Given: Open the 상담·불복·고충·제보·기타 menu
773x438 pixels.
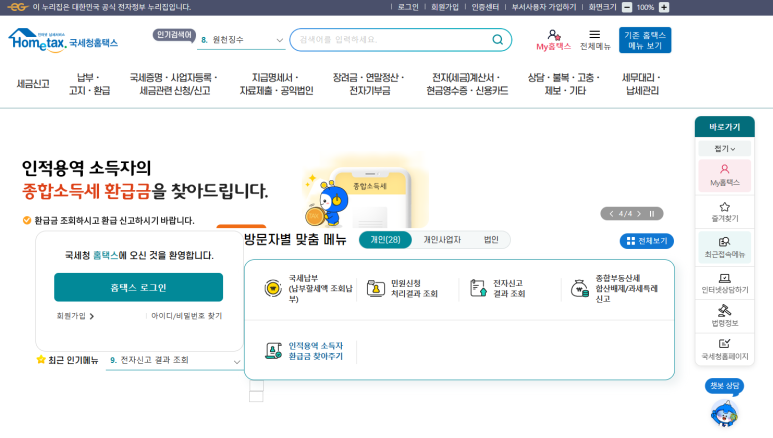Looking at the screenshot, I should coord(564,84).
